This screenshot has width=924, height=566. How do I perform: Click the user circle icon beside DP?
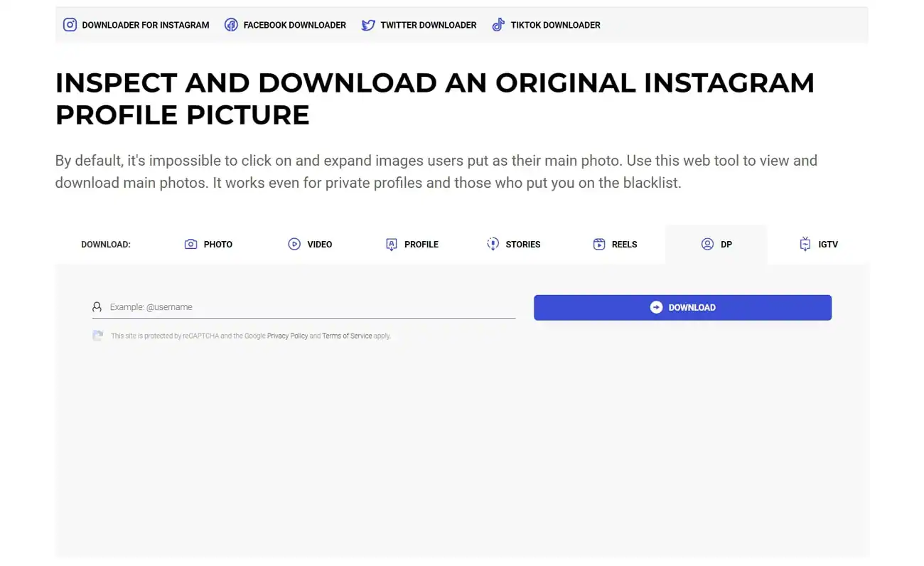[x=707, y=244]
